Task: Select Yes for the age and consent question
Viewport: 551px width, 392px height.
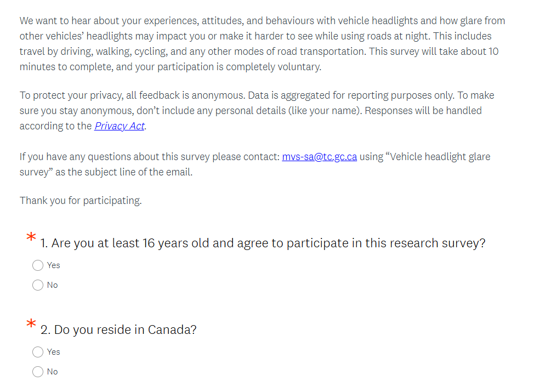Action: (38, 265)
